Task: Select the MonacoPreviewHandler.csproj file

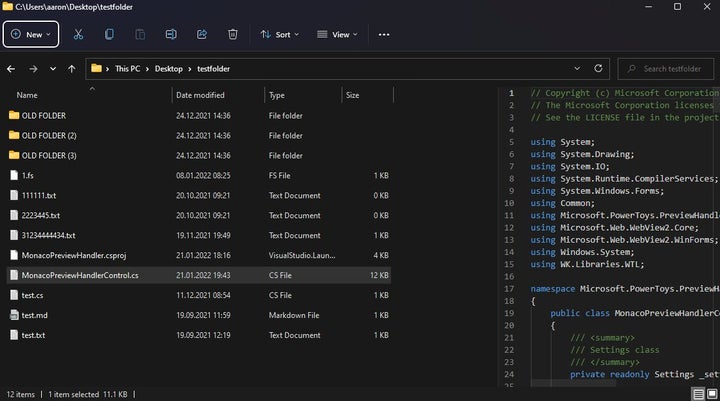Action: (x=71, y=255)
